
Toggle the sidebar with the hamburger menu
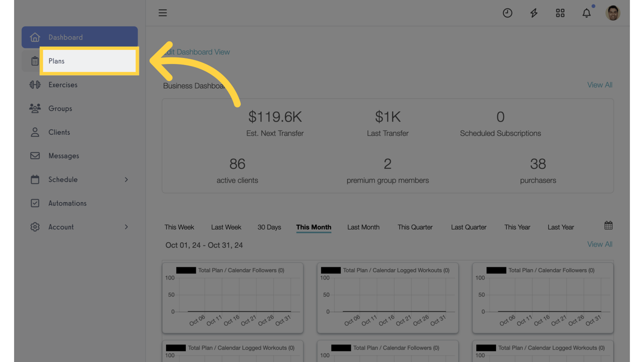163,13
